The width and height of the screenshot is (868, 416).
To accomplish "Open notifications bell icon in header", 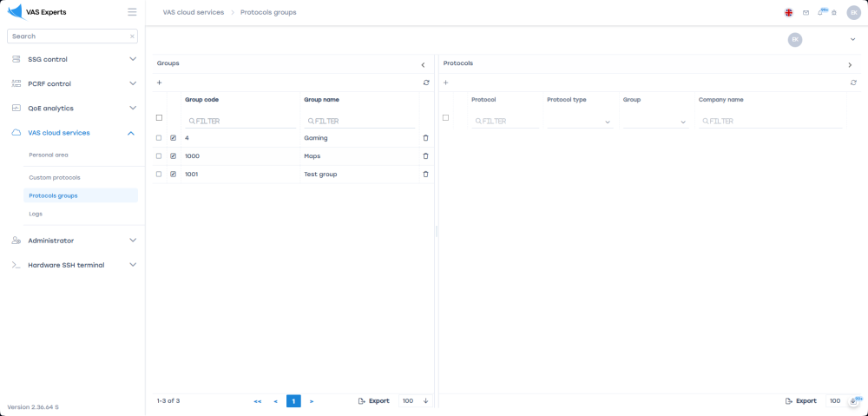I will coord(820,12).
